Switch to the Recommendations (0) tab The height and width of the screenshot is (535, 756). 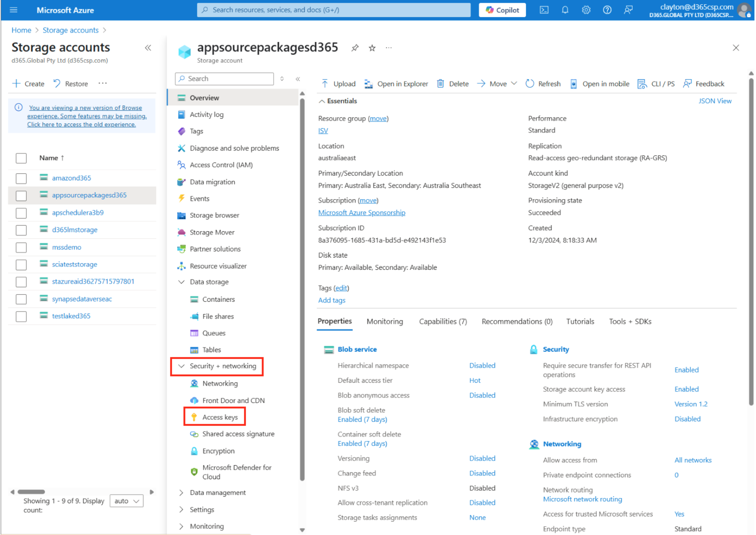[x=517, y=321]
